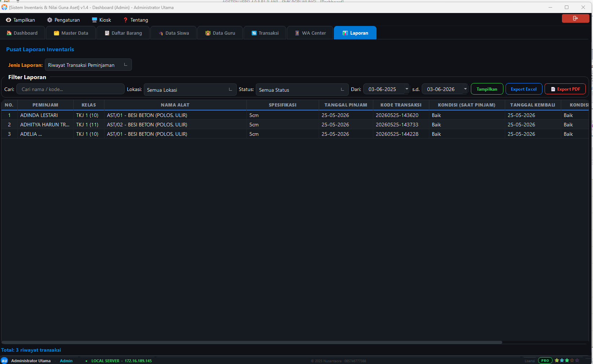The width and height of the screenshot is (593, 364).
Task: Sort by the PEMINJAM column header
Action: (x=46, y=105)
